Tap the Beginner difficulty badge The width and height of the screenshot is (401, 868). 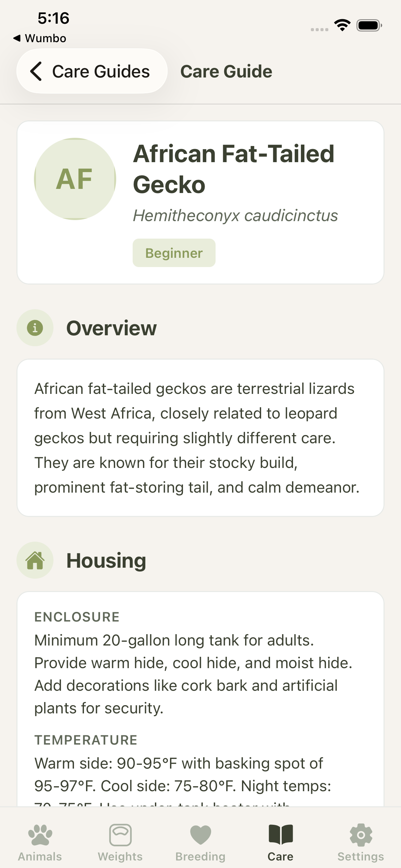[x=174, y=253]
